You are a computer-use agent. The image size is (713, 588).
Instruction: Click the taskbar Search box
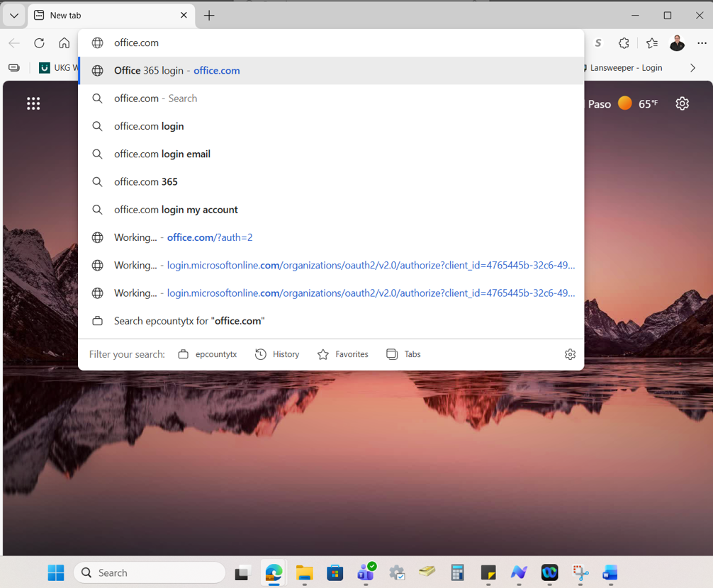[150, 572]
